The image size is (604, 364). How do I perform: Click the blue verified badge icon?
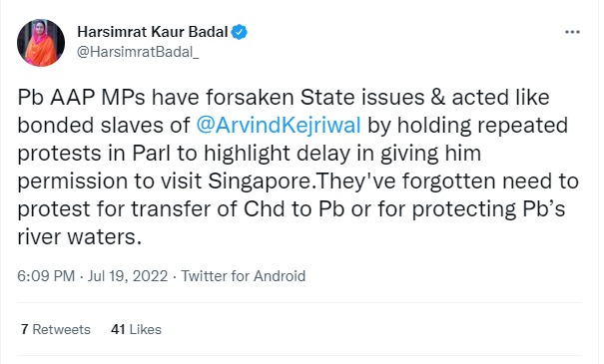click(239, 32)
